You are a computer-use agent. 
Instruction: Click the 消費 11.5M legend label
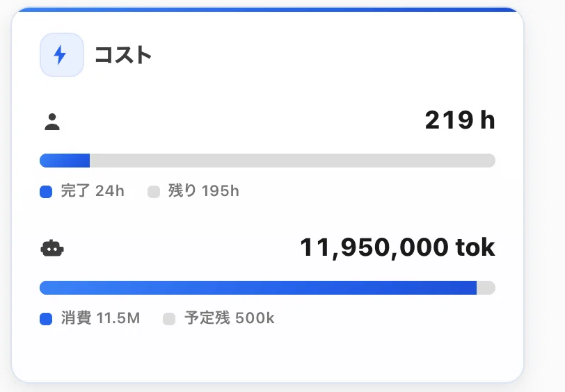coord(100,318)
